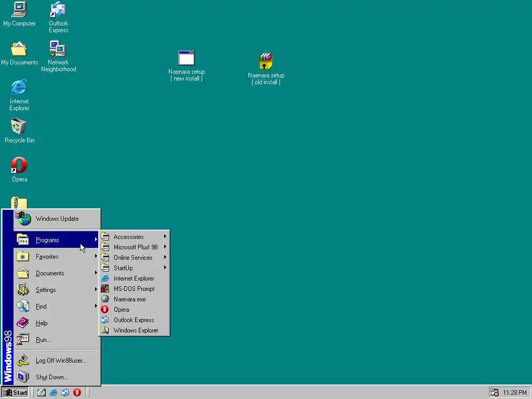Click Show Desktop quick launch icon

(42, 393)
